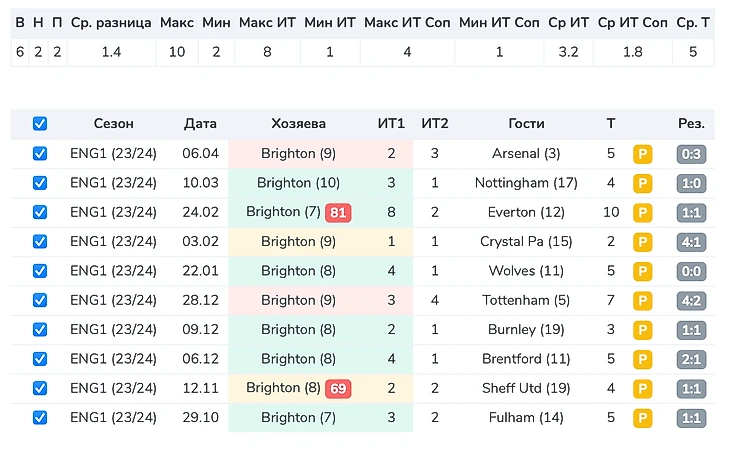Sort table by Дата column header
The image size is (730, 450).
pos(200,124)
